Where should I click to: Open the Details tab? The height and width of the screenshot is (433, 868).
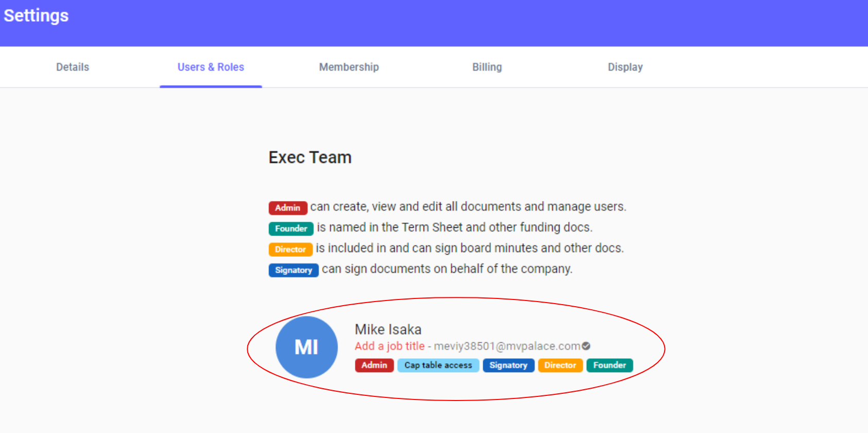point(73,67)
